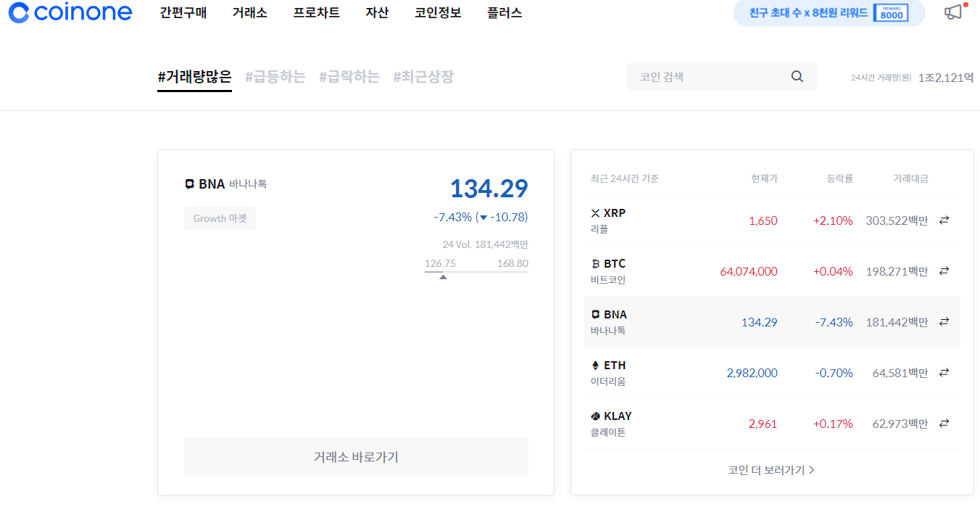Click the Coinone logo

point(70,12)
